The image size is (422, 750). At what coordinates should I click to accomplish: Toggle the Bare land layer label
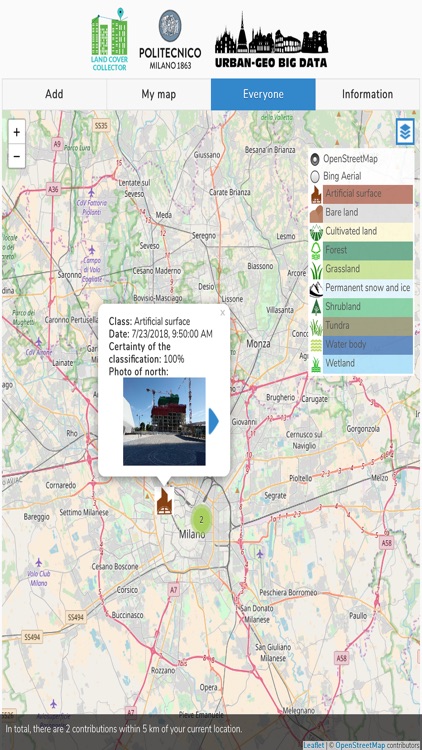(342, 212)
